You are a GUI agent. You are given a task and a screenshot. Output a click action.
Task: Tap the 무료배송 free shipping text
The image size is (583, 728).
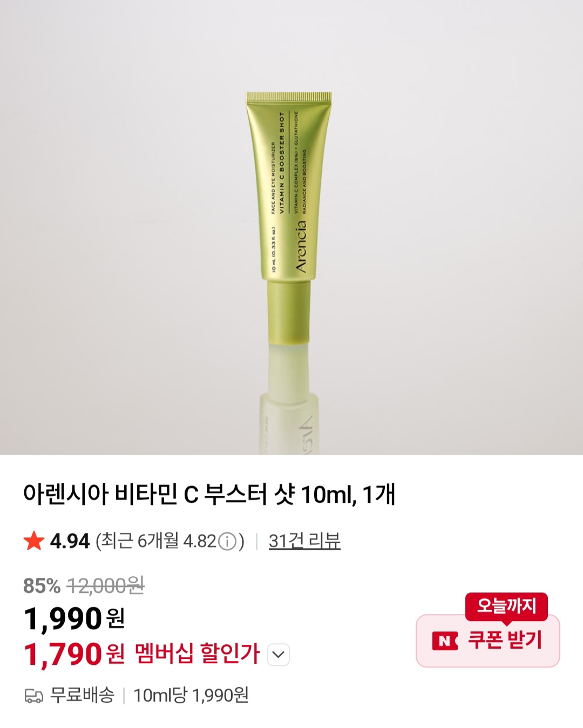tap(82, 695)
